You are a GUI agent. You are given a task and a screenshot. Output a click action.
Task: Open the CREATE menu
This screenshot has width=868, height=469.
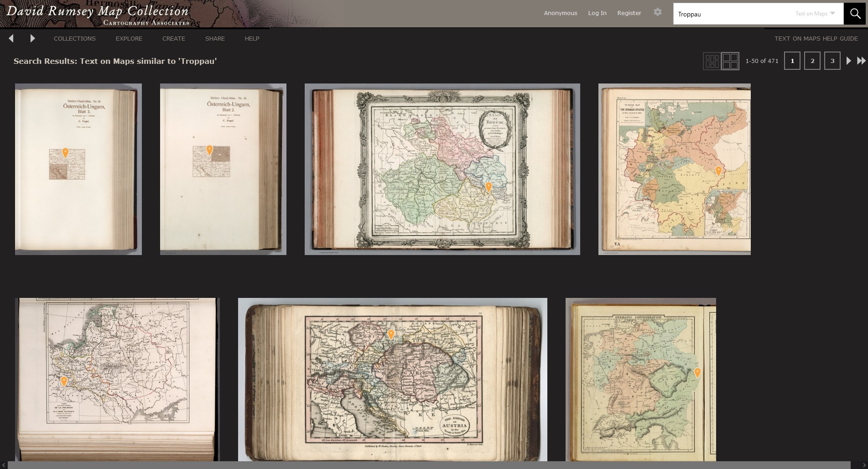[174, 38]
